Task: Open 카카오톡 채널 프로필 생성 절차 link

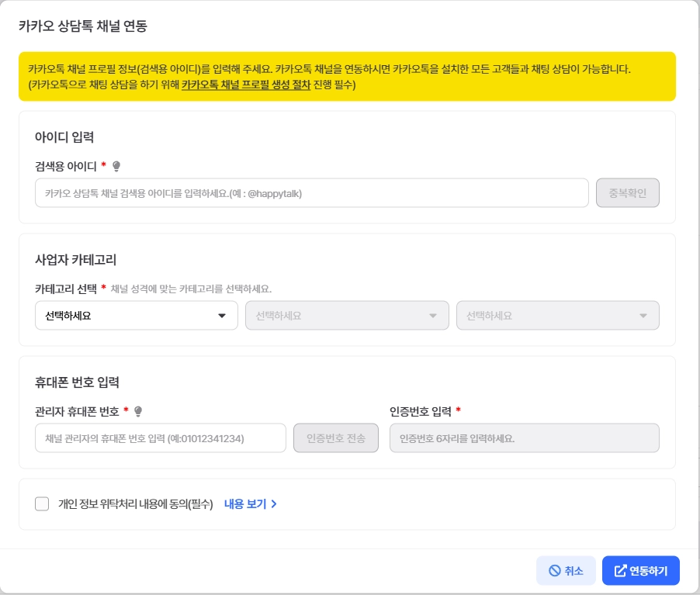Action: click(246, 85)
